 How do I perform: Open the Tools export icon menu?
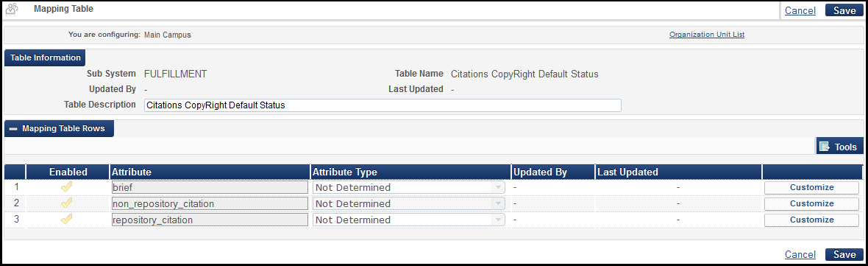pyautogui.click(x=825, y=147)
